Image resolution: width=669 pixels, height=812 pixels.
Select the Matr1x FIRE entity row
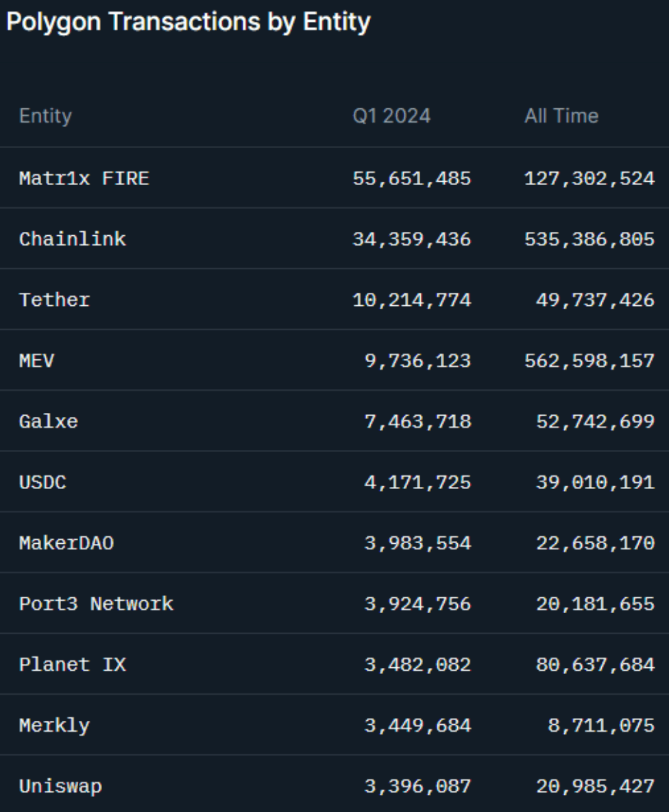click(x=84, y=179)
